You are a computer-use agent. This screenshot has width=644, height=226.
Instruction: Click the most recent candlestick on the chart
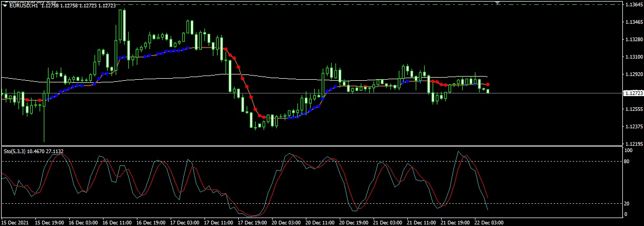tap(488, 91)
